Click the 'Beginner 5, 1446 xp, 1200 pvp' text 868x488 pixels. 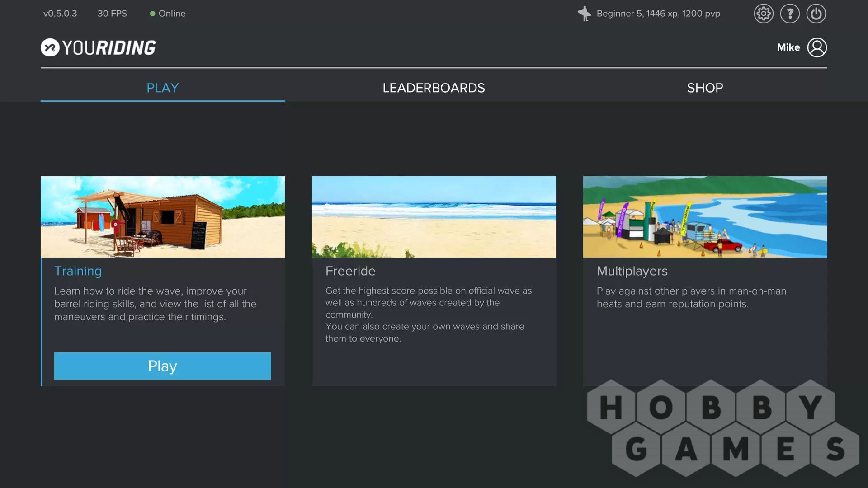[658, 14]
